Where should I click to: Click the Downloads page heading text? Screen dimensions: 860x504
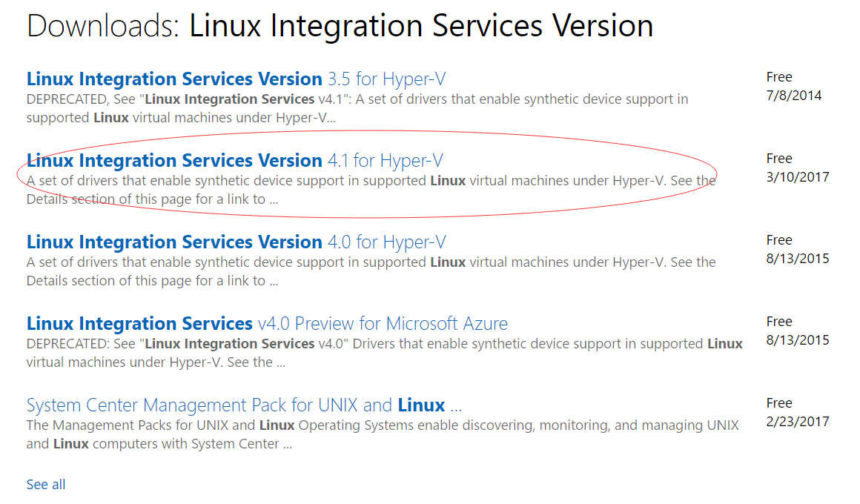point(340,26)
